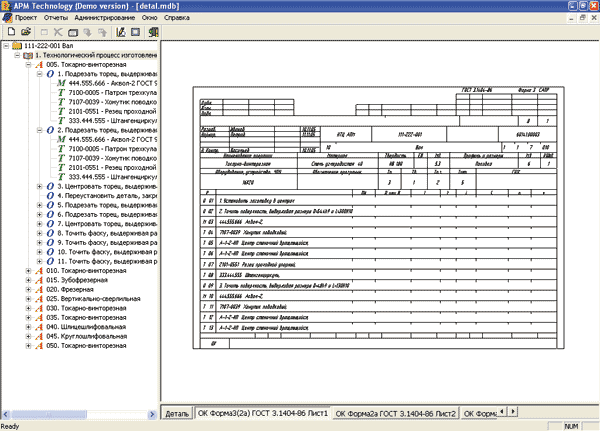Select the 111-222-001 Вал folder icon
Image resolution: width=600 pixels, height=431 pixels.
coord(18,46)
